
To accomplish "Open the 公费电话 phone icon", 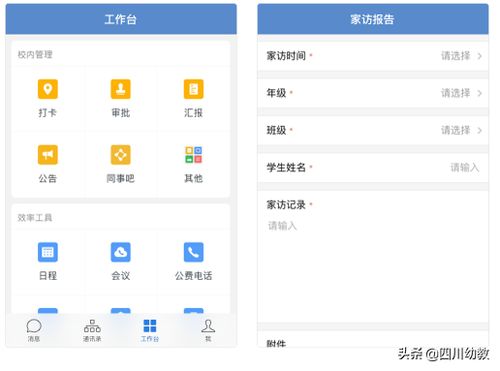I will (x=193, y=252).
